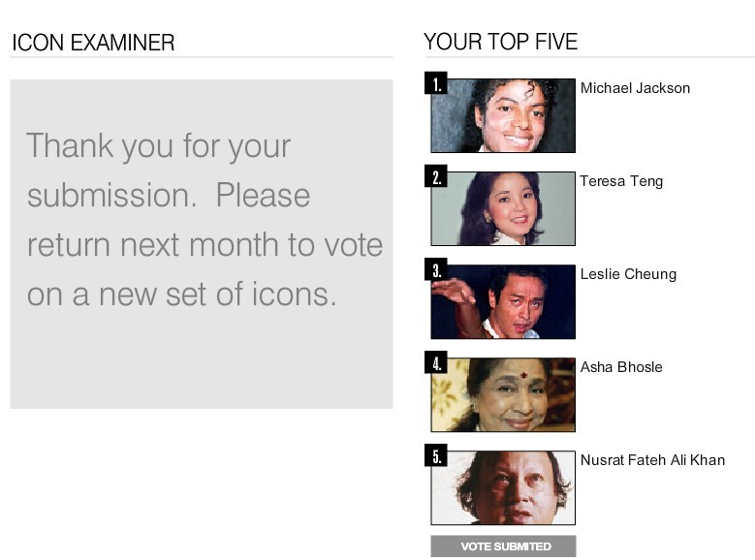This screenshot has width=755, height=560.
Task: Click the thank you submission message text
Action: point(204,220)
